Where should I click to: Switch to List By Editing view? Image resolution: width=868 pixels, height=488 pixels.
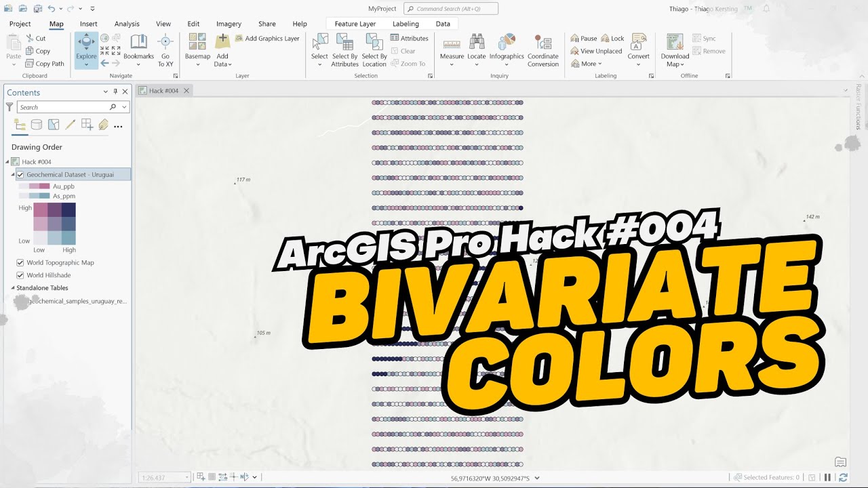[x=71, y=125]
